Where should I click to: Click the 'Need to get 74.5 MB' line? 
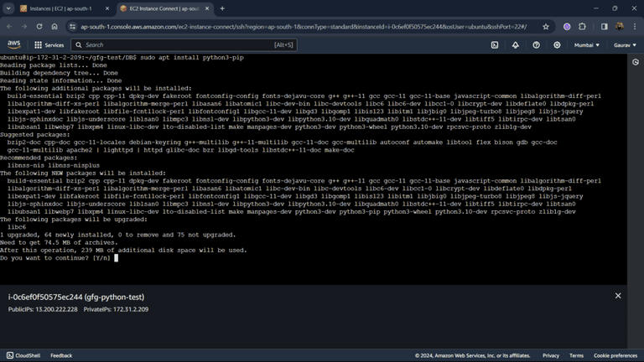59,242
